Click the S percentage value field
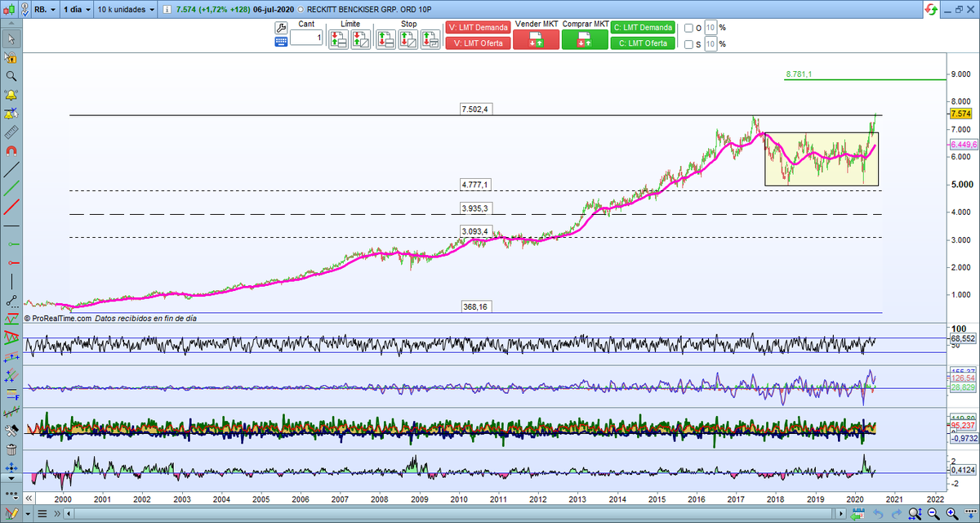980x523 pixels. 710,44
